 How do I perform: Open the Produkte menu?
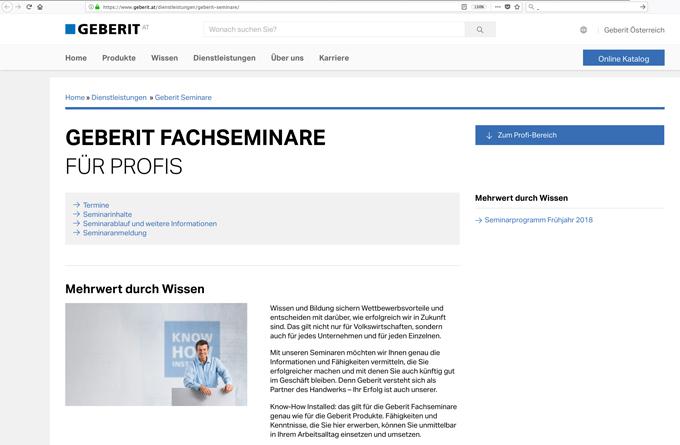click(x=119, y=58)
